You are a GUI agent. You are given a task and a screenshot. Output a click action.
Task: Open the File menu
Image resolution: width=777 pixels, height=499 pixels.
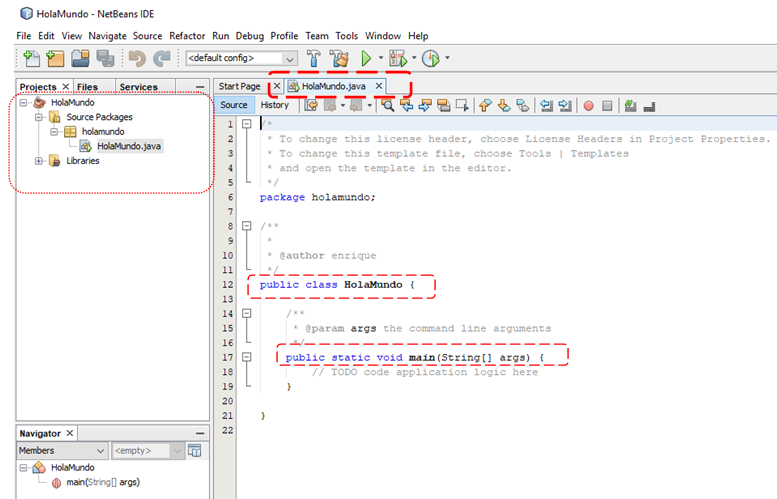click(23, 36)
